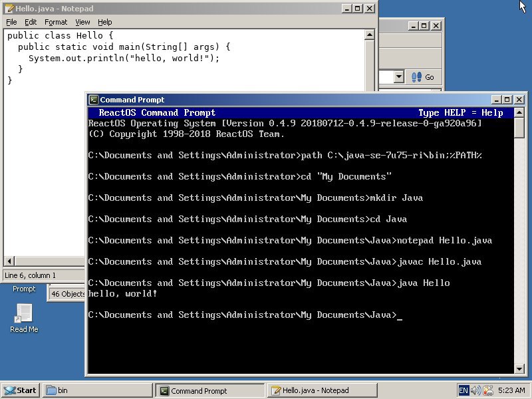The height and width of the screenshot is (399, 532).
Task: Click the 'javac Hello.java' command line
Action: point(285,261)
